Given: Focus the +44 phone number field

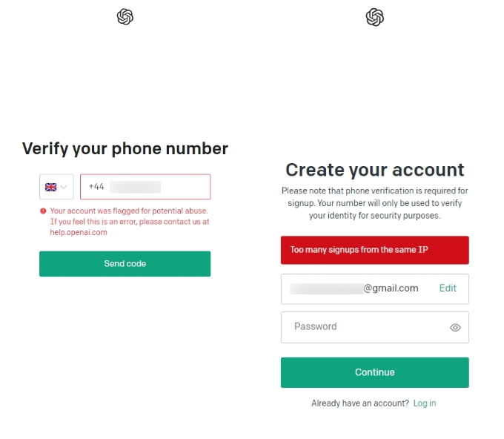Looking at the screenshot, I should [x=145, y=187].
